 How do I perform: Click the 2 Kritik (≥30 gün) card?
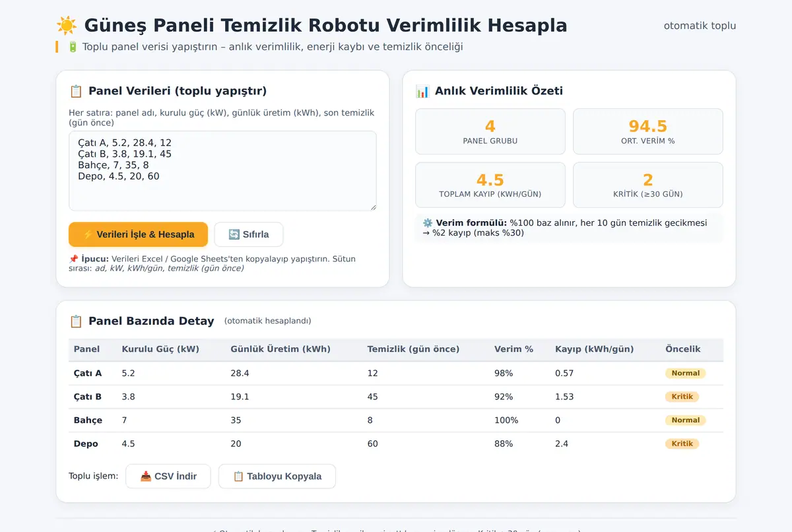648,185
